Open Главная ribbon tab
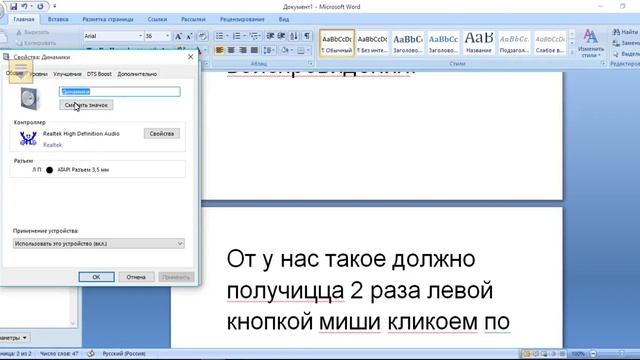This screenshot has width=640, height=360. [x=24, y=19]
